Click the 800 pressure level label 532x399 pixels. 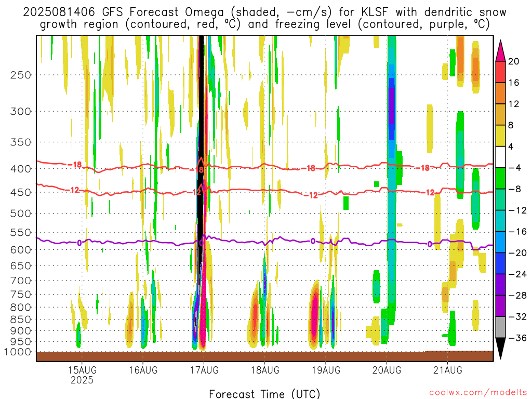[21, 308]
